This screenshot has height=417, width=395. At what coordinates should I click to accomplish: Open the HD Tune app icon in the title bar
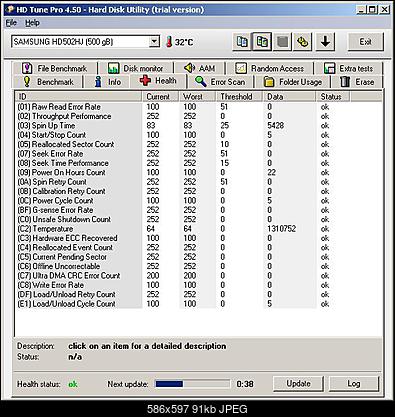click(10, 10)
